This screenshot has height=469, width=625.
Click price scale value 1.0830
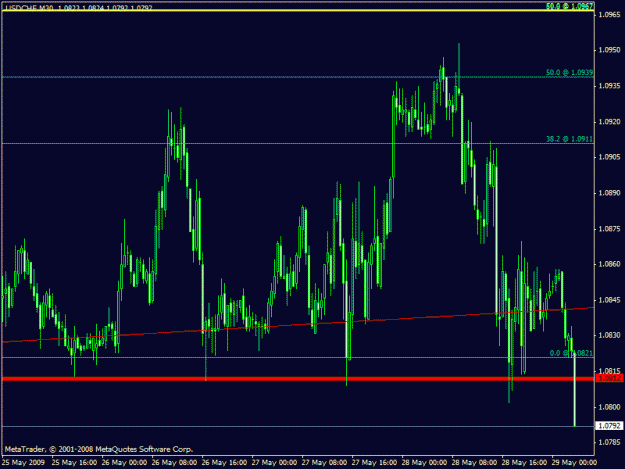pyautogui.click(x=609, y=335)
